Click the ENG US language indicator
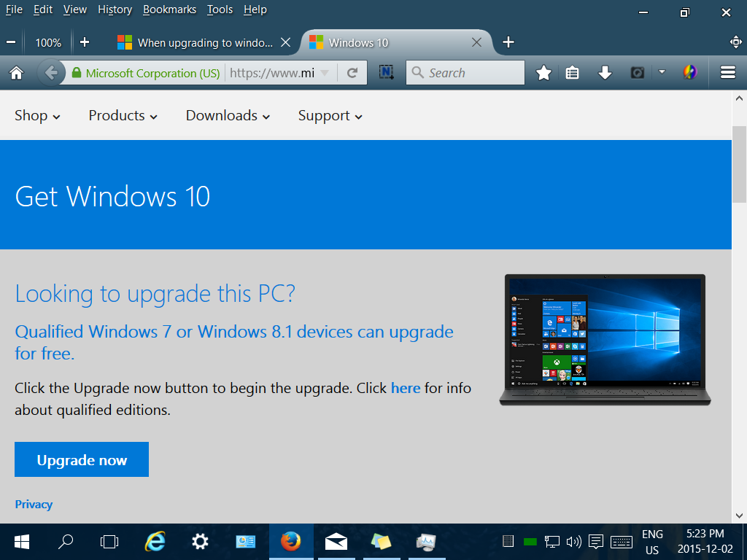The image size is (747, 560). [652, 542]
